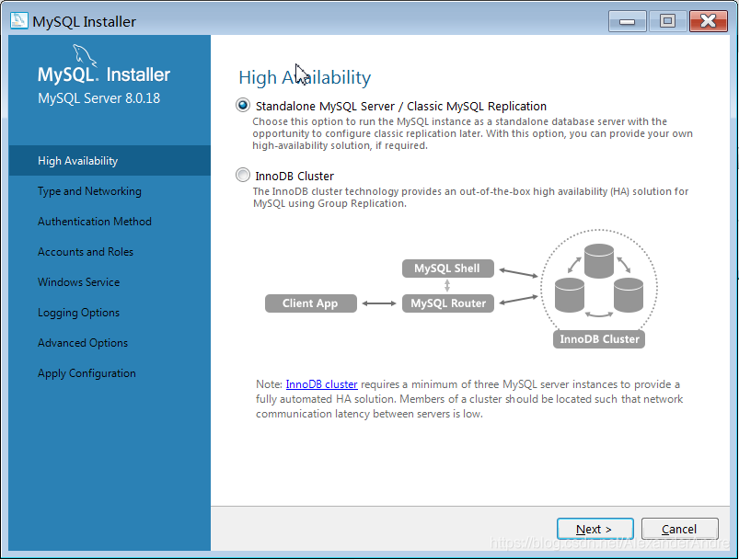739x560 pixels.
Task: Click MySQL Server 8.0.18 version text
Action: tap(99, 98)
